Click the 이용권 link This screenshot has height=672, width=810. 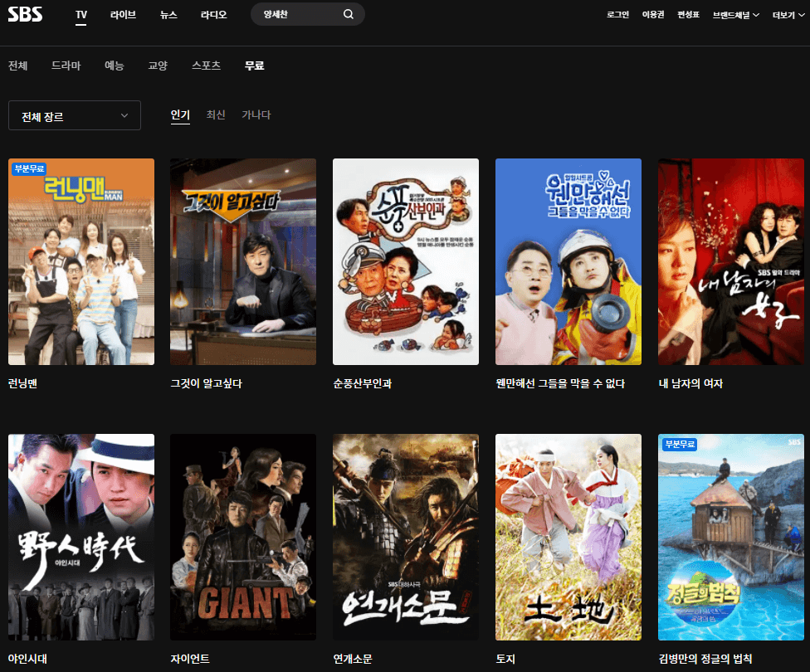[653, 14]
